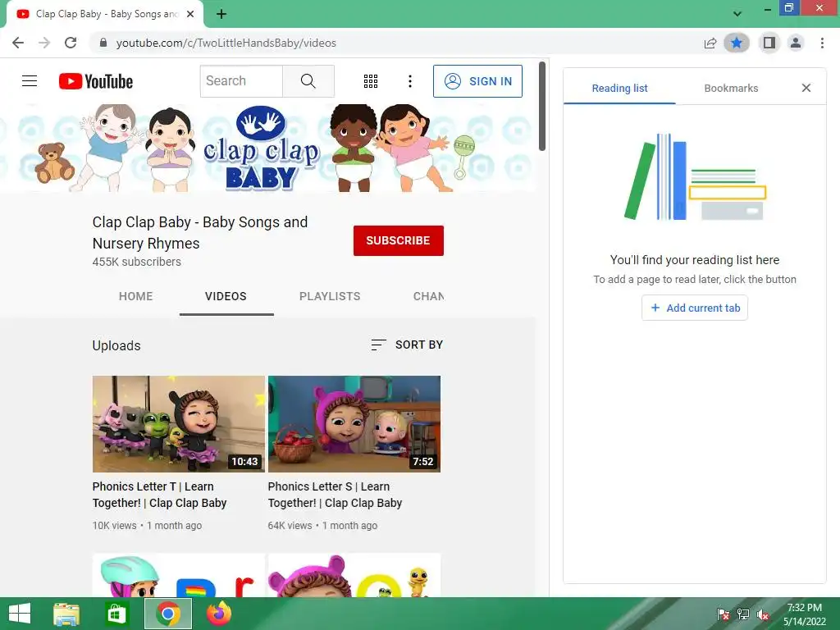This screenshot has width=840, height=630.
Task: Launch Firefox from the taskbar
Action: [x=219, y=614]
